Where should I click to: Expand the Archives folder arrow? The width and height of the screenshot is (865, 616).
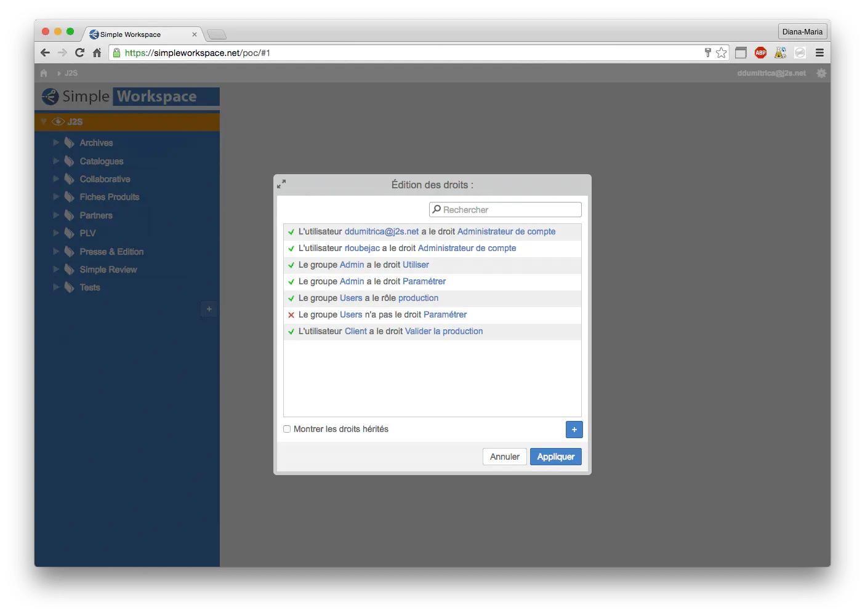pyautogui.click(x=56, y=143)
